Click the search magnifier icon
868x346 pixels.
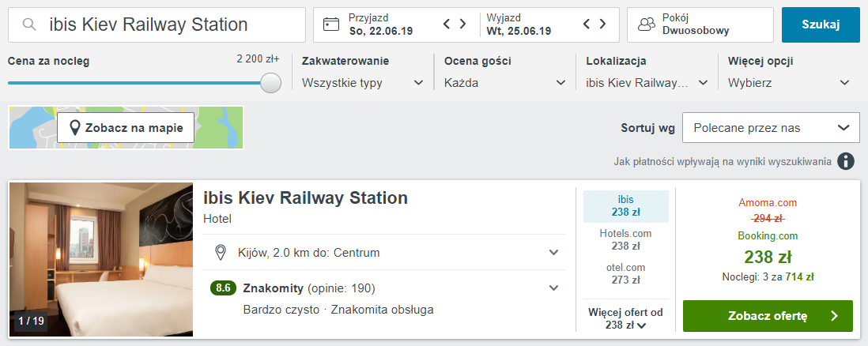pos(29,24)
